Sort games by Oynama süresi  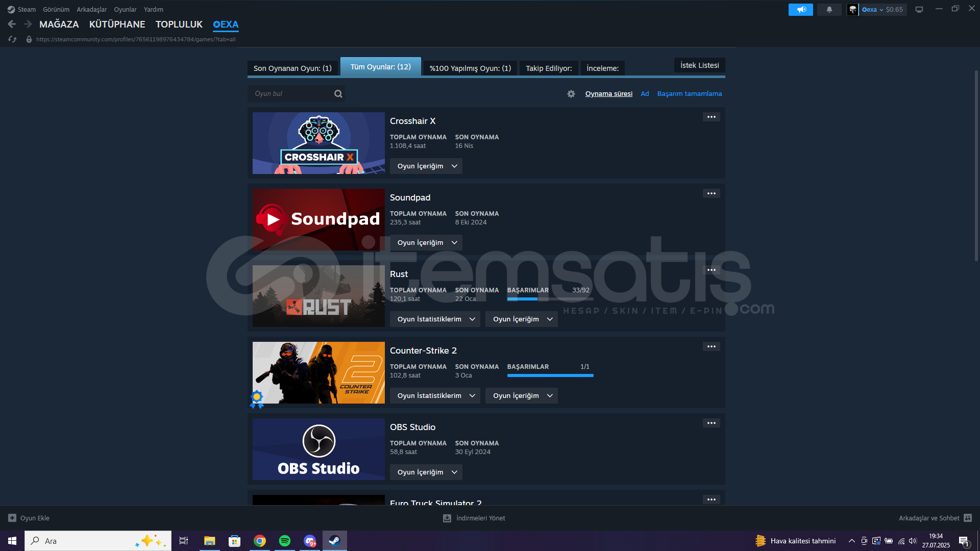click(x=609, y=93)
